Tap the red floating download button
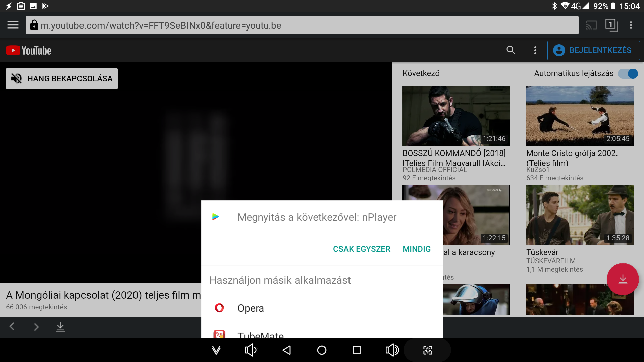This screenshot has width=644, height=362. pos(623,279)
